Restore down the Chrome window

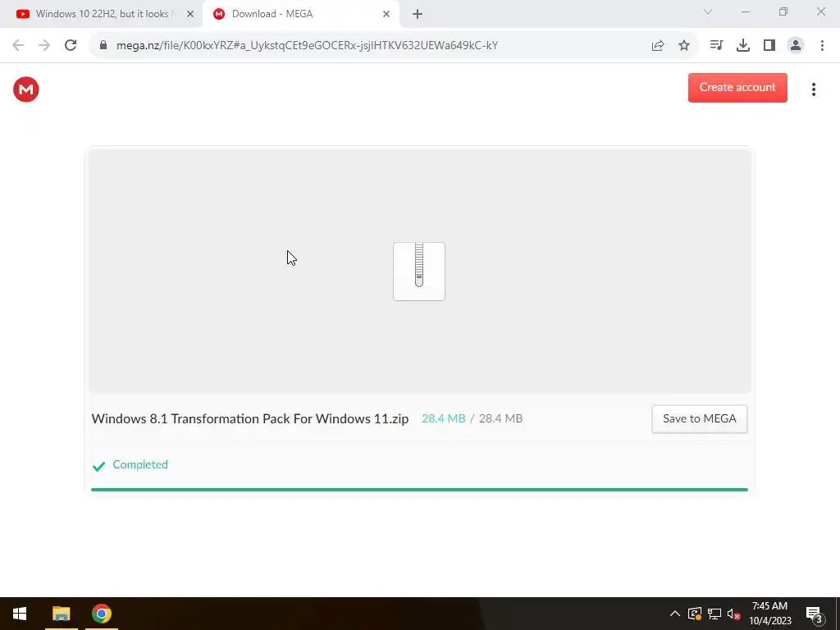(783, 11)
